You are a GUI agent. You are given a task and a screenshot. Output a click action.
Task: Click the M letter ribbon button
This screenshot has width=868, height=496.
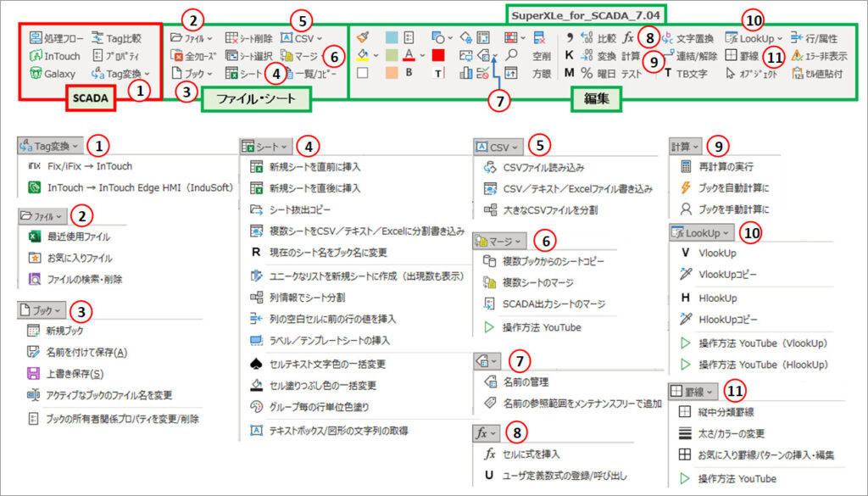569,73
